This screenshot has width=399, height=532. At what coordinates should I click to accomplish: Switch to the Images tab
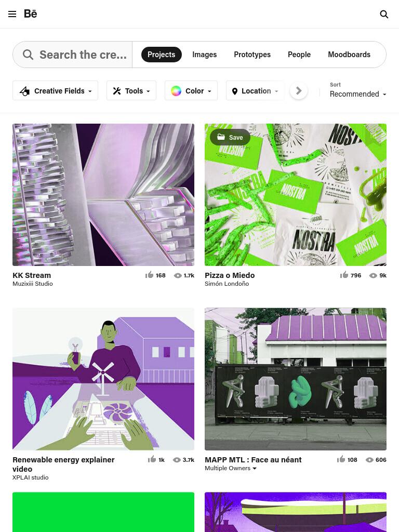point(204,55)
